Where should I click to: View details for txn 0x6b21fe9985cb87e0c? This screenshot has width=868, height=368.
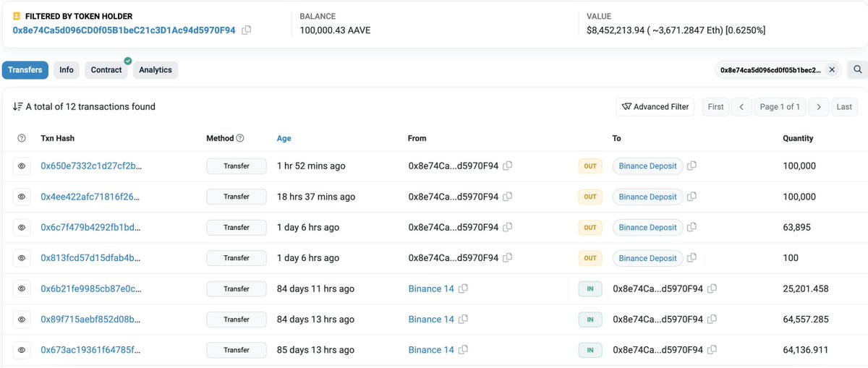coord(22,288)
